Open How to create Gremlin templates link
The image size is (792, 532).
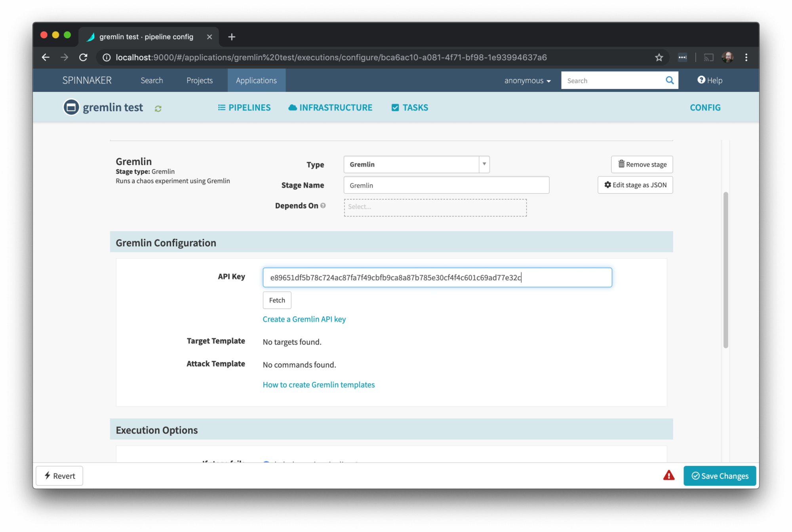pos(318,385)
